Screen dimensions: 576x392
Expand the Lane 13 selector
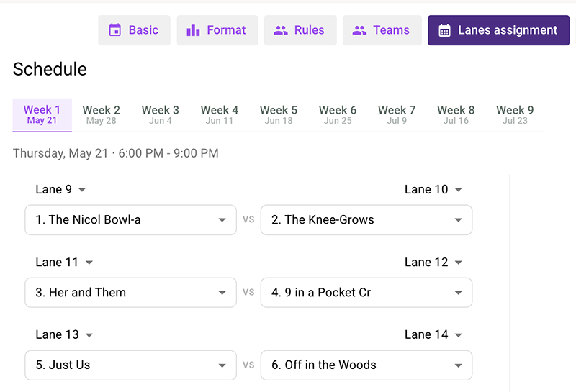click(x=64, y=334)
